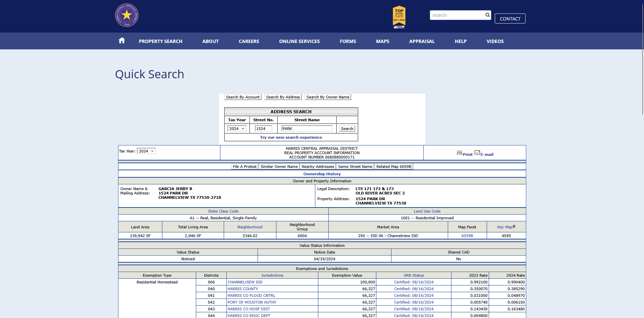The width and height of the screenshot is (644, 318).
Task: Open the CAREERS menu
Action: [x=249, y=41]
